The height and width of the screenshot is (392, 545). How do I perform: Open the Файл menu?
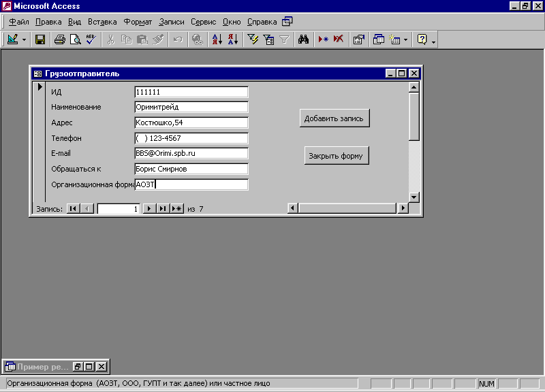click(19, 22)
